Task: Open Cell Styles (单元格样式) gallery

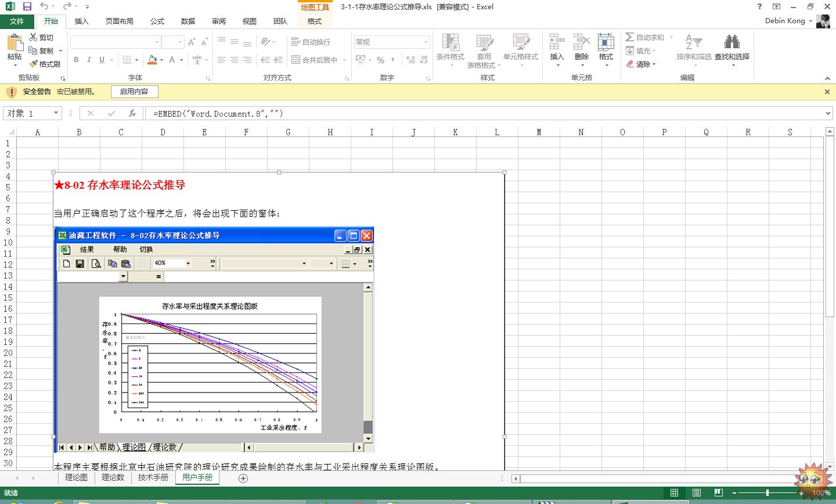Action: (x=521, y=50)
